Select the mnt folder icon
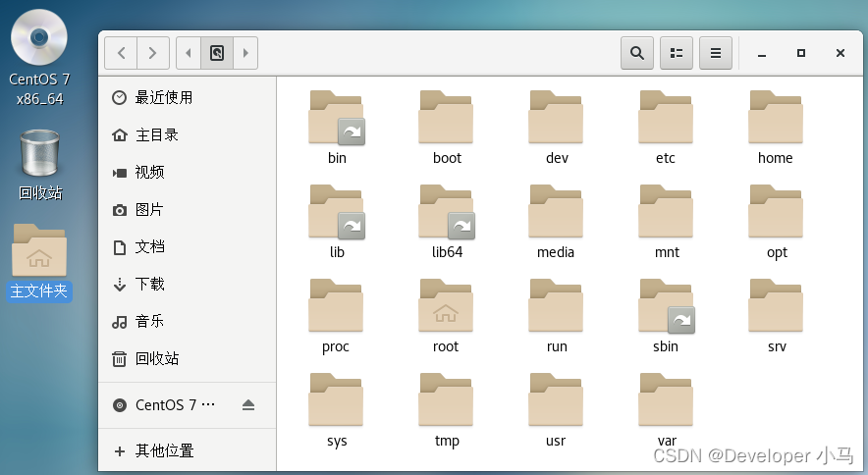The height and width of the screenshot is (475, 868). coord(666,212)
